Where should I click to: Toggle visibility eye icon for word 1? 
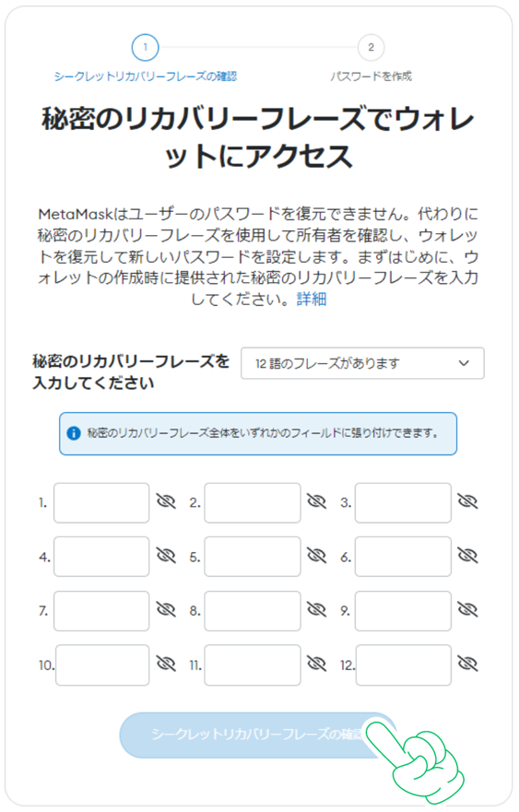coord(166,500)
